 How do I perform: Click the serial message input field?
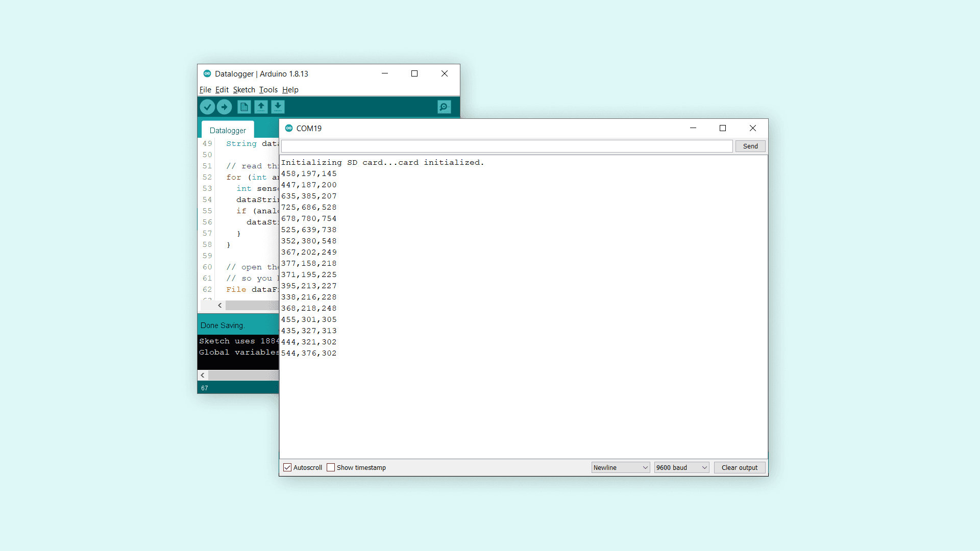tap(506, 146)
